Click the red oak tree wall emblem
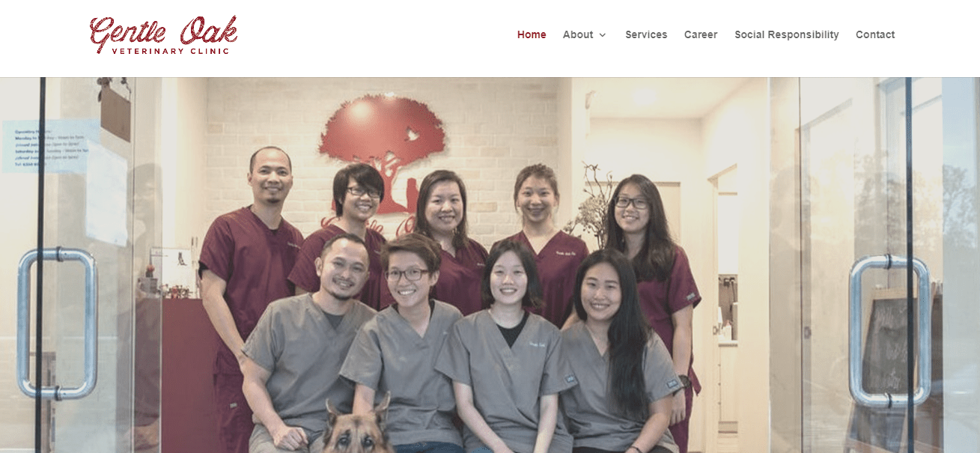This screenshot has width=980, height=453. coord(382,146)
